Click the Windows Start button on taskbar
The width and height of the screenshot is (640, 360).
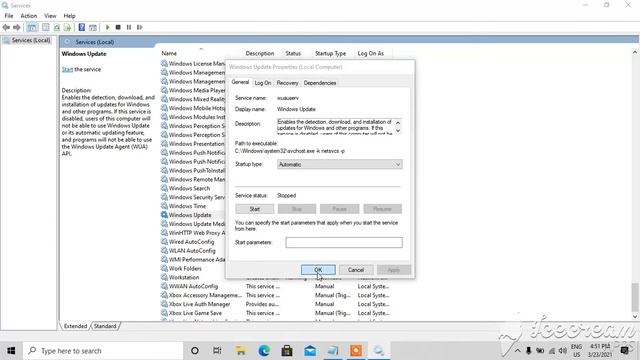point(11,351)
